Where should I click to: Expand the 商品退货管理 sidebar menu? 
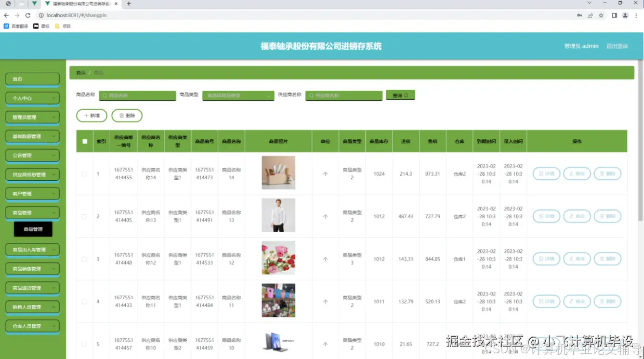[x=32, y=288]
